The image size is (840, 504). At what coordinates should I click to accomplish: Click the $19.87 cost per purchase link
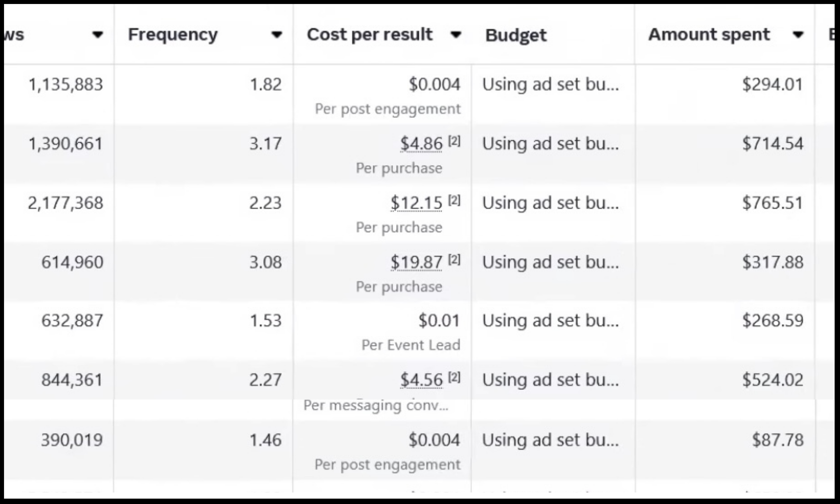pyautogui.click(x=416, y=262)
